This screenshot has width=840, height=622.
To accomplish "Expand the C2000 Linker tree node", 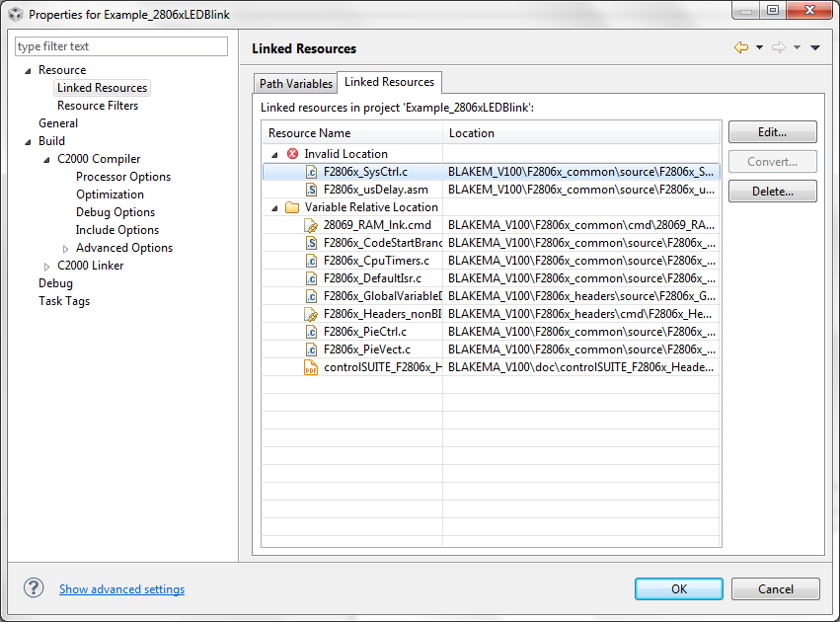I will click(x=47, y=266).
